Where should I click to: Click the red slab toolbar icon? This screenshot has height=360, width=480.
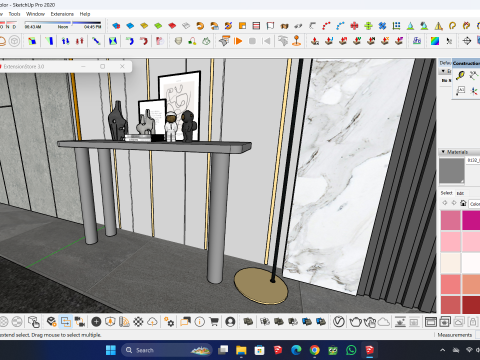[172, 26]
